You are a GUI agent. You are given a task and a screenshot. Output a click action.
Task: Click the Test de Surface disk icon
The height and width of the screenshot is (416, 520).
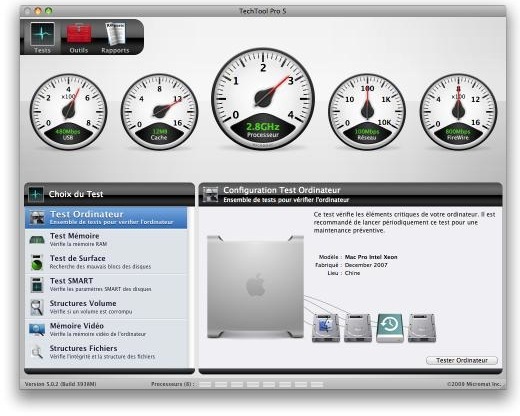pyautogui.click(x=37, y=262)
